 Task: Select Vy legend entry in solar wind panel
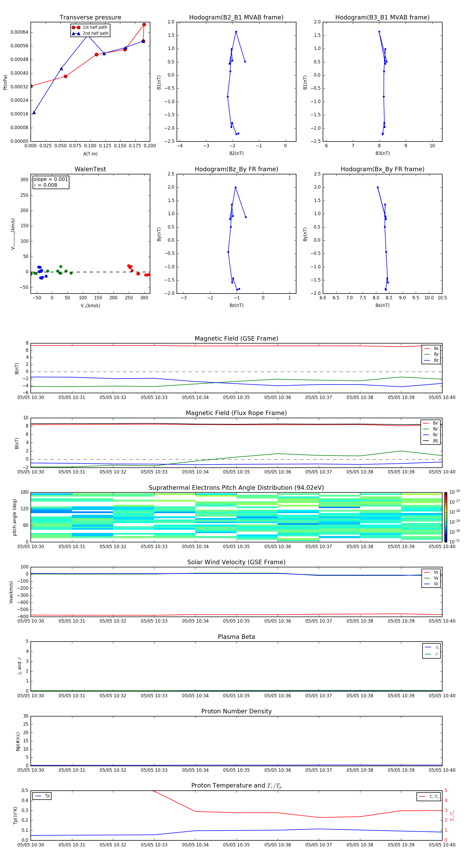tap(431, 578)
